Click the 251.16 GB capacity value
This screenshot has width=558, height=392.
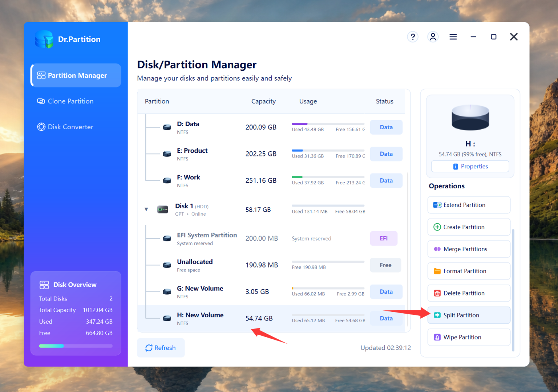[261, 180]
